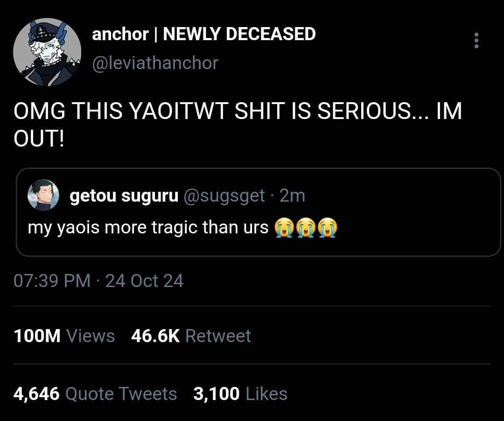
Task: Click the "24 Oct 24" date
Action: 144,281
